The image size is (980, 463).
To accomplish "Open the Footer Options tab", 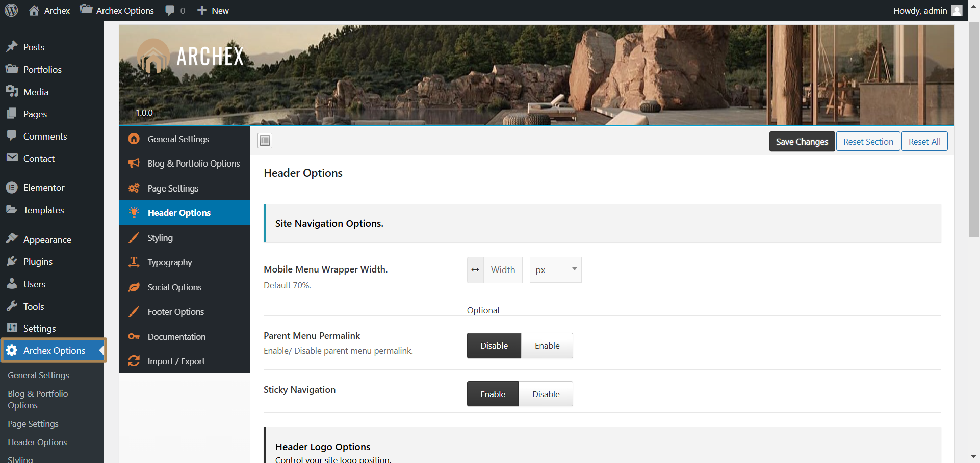I will tap(185, 311).
